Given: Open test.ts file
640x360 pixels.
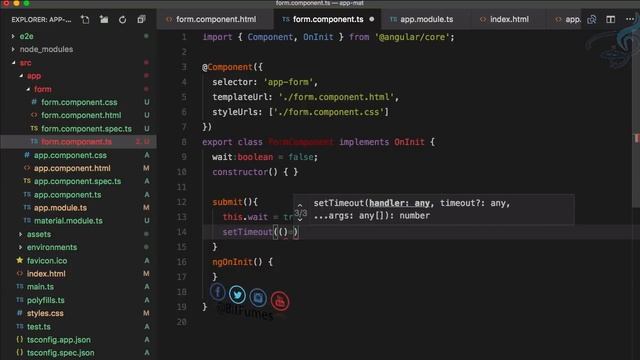Looking at the screenshot, I should pyautogui.click(x=39, y=327).
